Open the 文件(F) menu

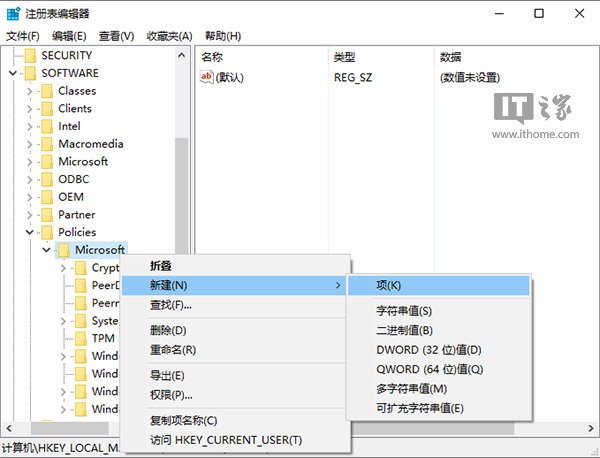[23, 36]
